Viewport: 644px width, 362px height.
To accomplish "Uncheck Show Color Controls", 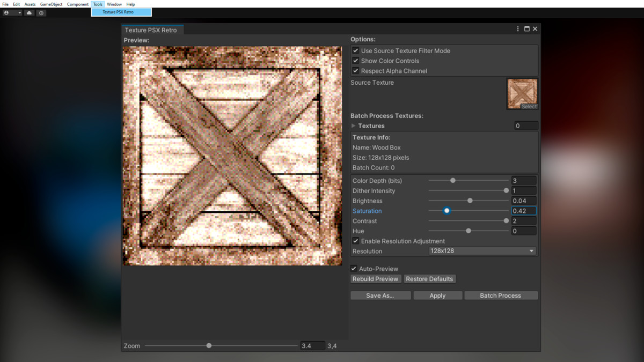I will [x=355, y=61].
